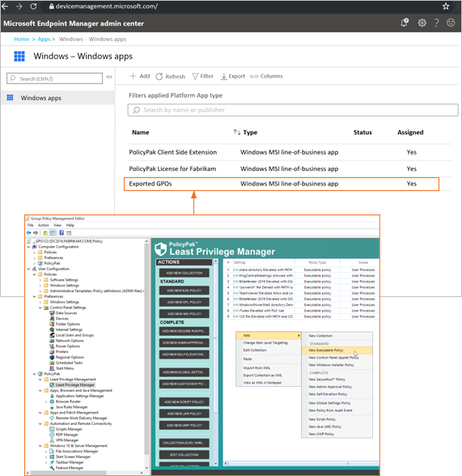Click EDIT COLLECTION action button
462x476 pixels.
pos(184,455)
